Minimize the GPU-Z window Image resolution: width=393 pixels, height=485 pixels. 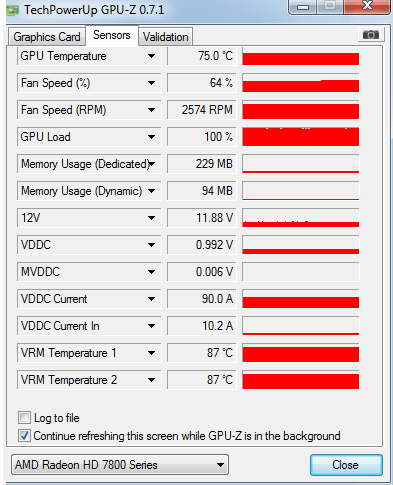[303, 7]
